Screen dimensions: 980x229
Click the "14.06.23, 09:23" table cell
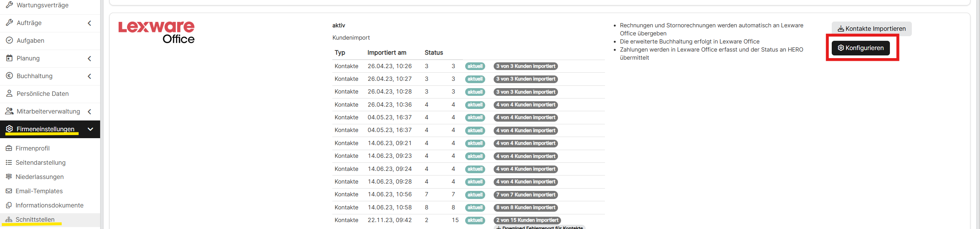point(390,156)
